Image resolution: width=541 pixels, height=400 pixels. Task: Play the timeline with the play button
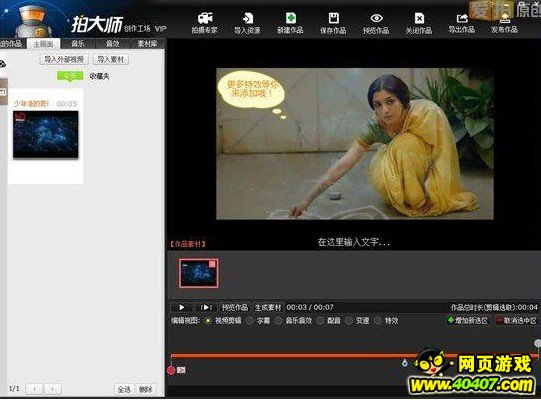point(181,307)
